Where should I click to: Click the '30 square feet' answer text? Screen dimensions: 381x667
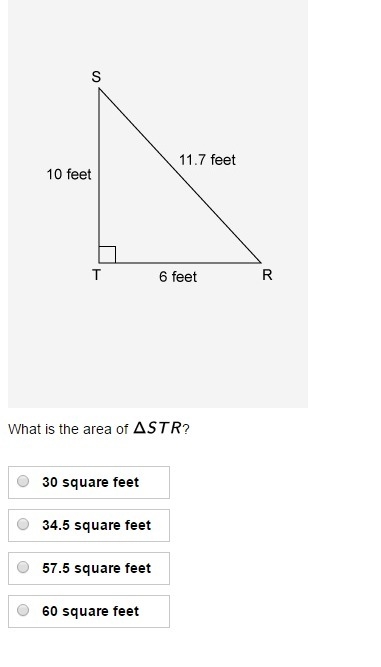tap(91, 482)
